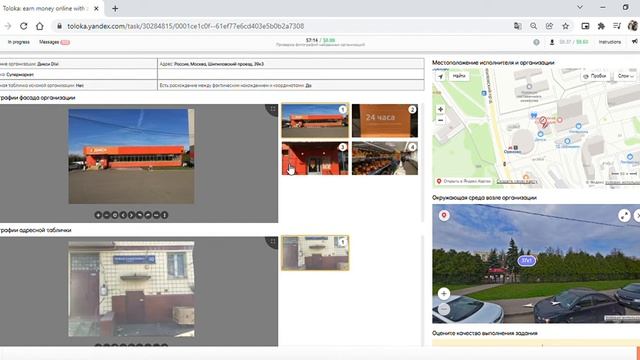Click 'Оцените качество выполнения задания' heading
Image resolution: width=640 pixels, height=360 pixels.
click(x=484, y=333)
